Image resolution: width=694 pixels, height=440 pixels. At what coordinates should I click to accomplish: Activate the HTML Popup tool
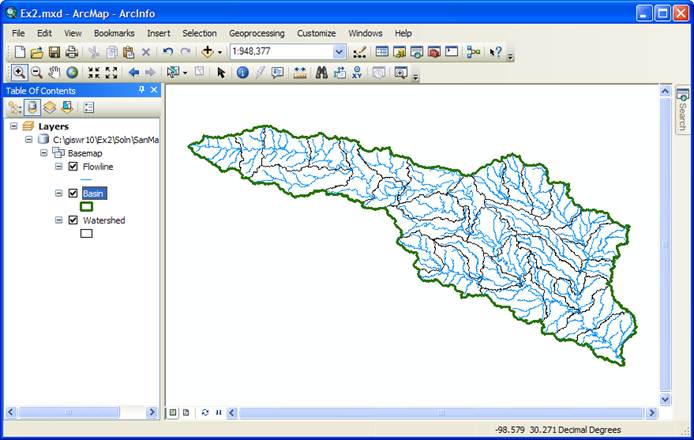click(x=278, y=72)
